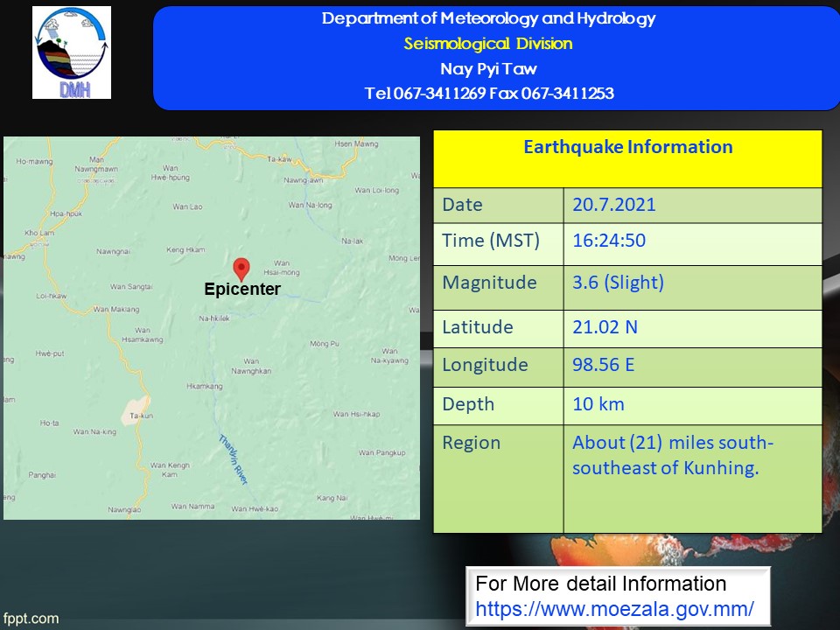Click the 'Depth' row label
Image resolution: width=840 pixels, height=630 pixels.
(x=468, y=404)
